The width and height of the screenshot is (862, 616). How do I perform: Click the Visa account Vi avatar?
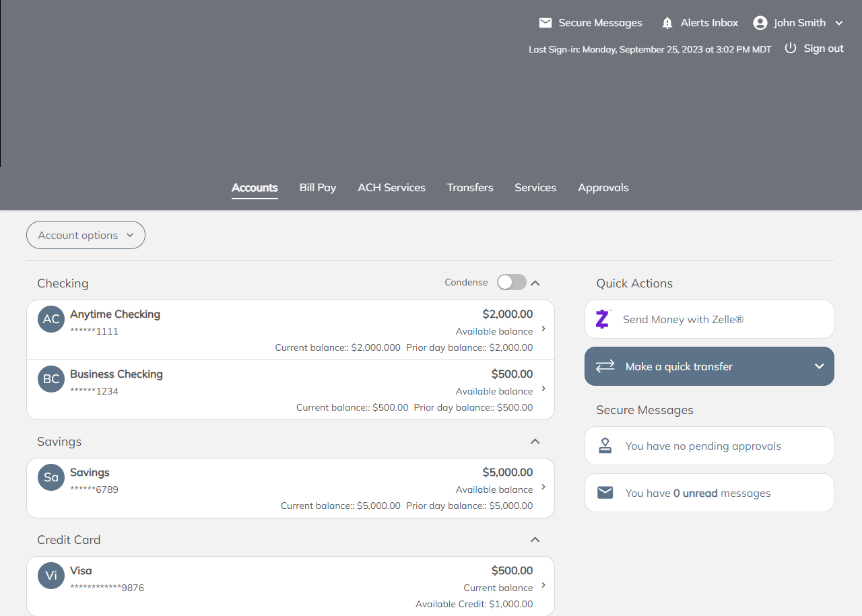coord(51,576)
